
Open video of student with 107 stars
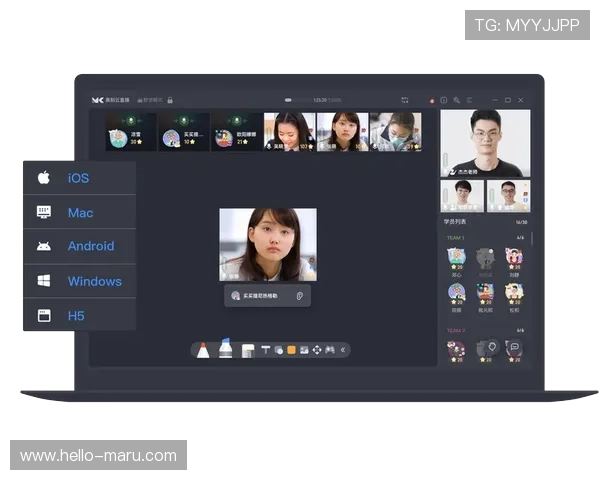click(x=290, y=132)
